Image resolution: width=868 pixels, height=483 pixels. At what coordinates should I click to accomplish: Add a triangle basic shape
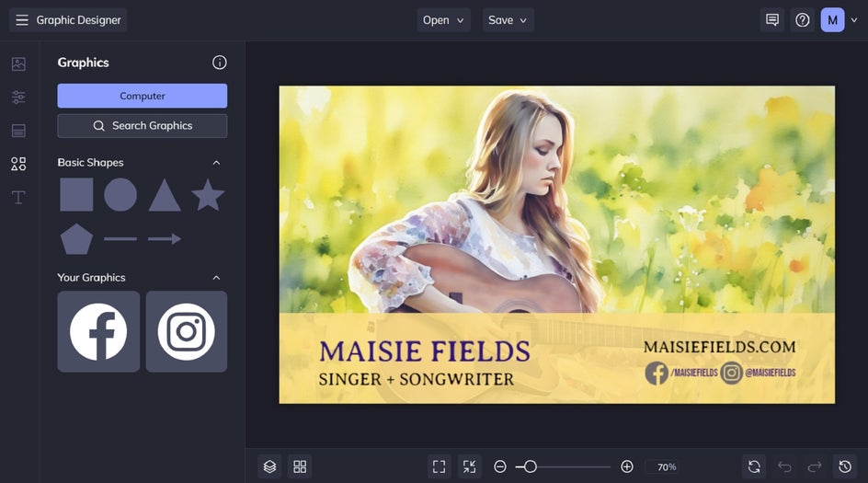coord(165,195)
